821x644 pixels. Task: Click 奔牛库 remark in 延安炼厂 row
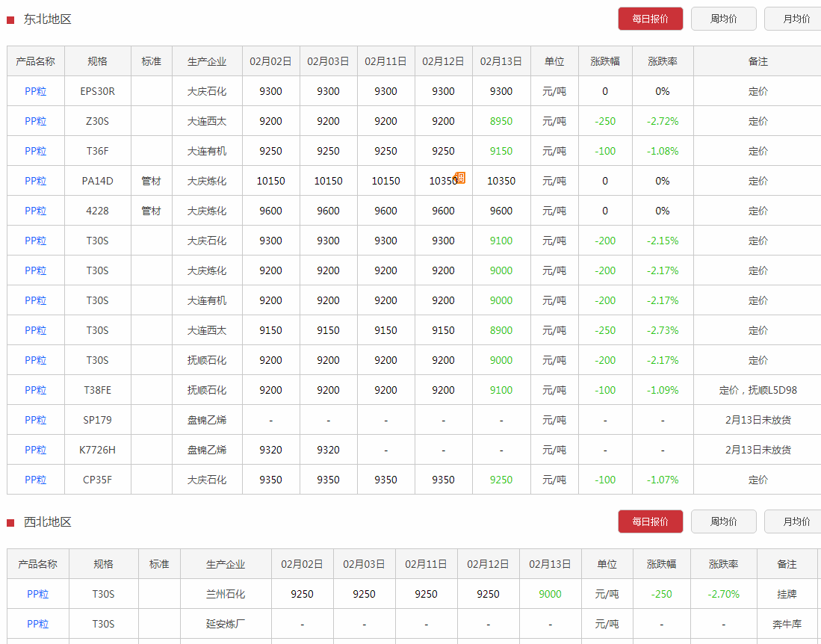pos(787,624)
